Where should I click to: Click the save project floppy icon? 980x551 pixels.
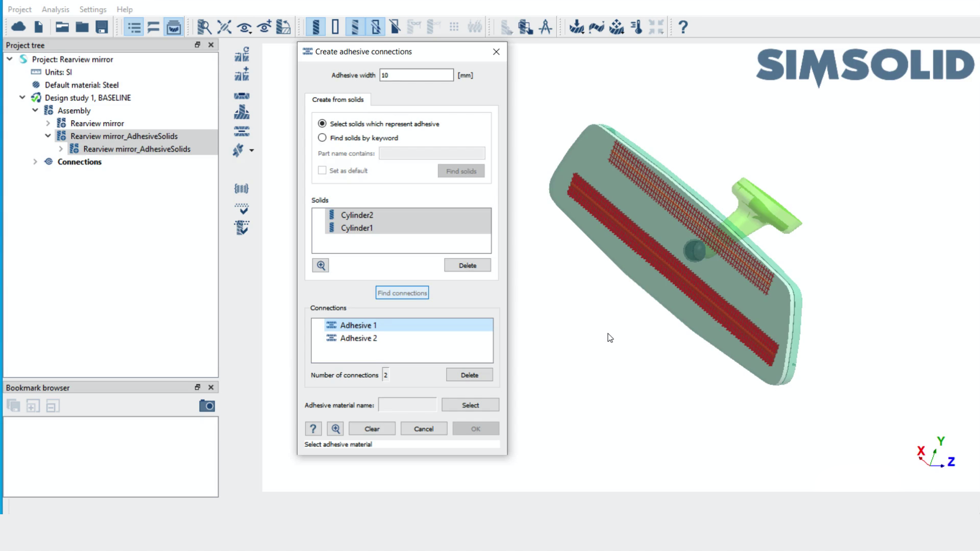(102, 27)
